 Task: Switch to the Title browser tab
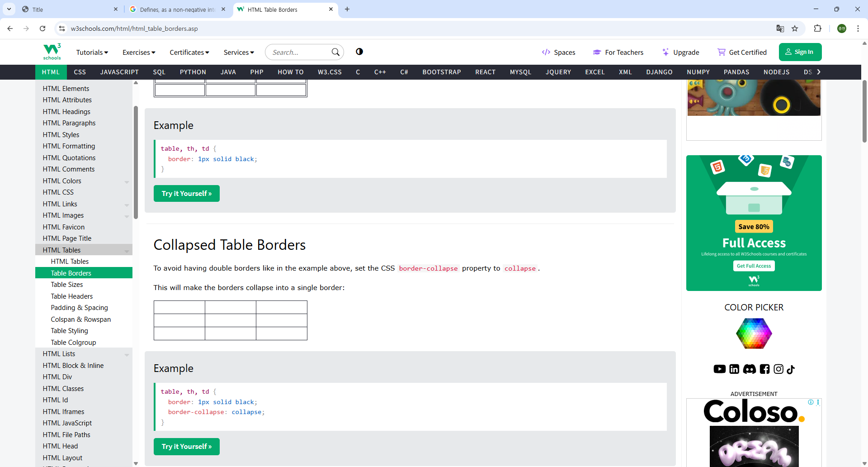click(70, 10)
